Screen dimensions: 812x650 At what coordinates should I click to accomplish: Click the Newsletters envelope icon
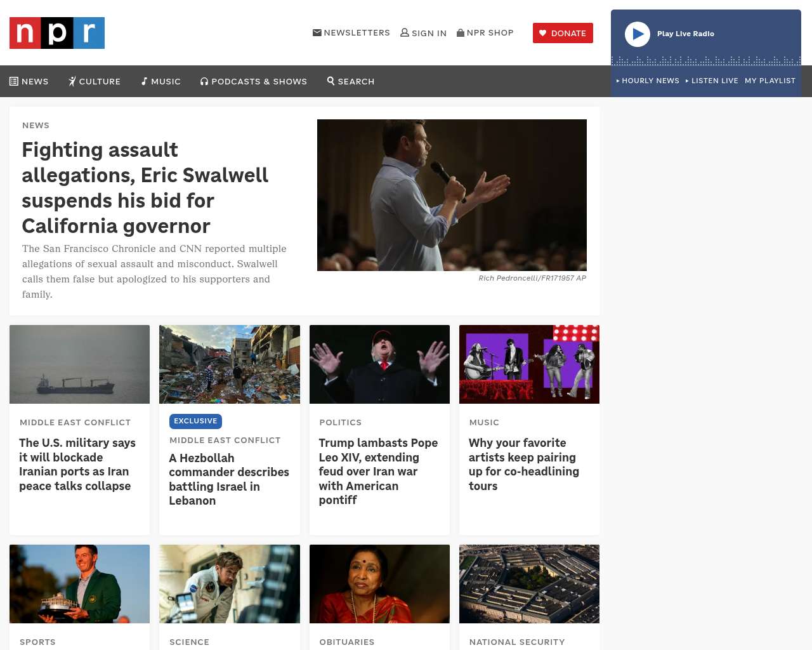(317, 32)
